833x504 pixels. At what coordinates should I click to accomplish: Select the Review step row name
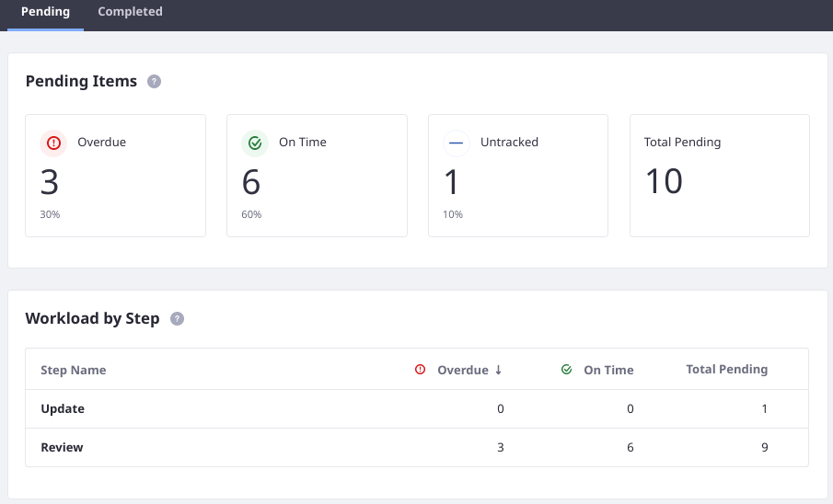63,447
